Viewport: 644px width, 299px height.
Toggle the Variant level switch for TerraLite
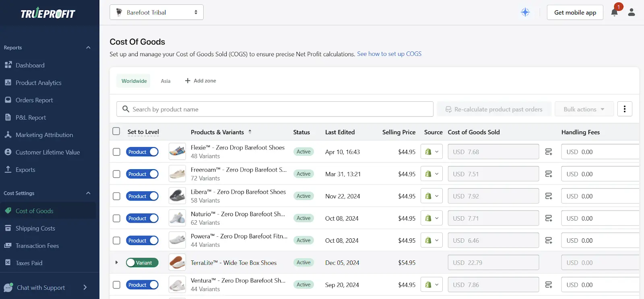click(142, 262)
